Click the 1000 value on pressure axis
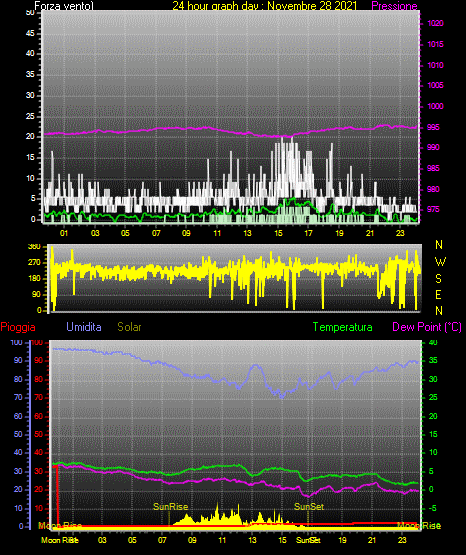 coord(435,106)
